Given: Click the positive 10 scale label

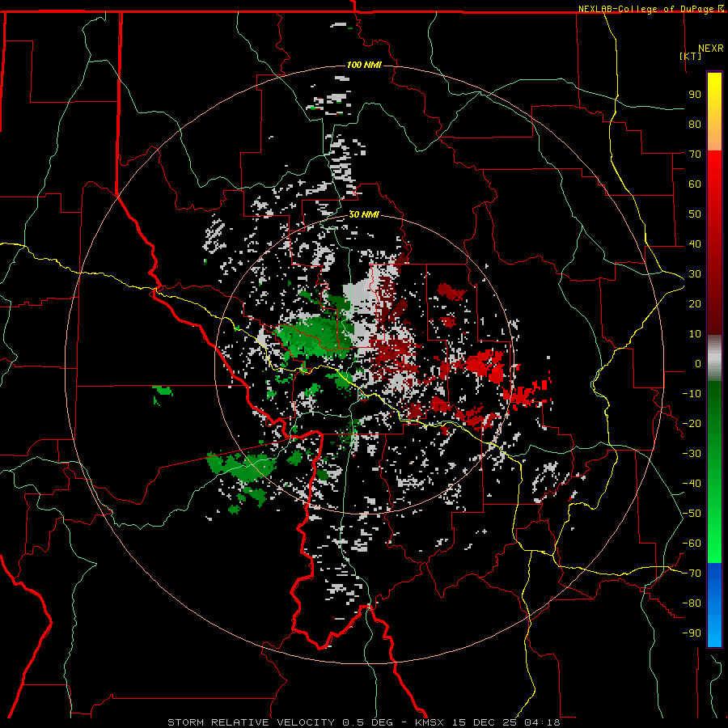Looking at the screenshot, I should point(695,334).
